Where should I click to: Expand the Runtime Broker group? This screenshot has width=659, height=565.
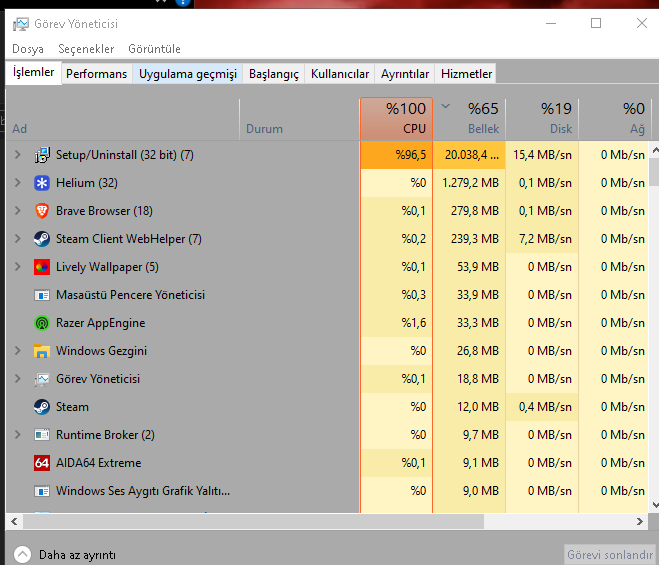18,435
